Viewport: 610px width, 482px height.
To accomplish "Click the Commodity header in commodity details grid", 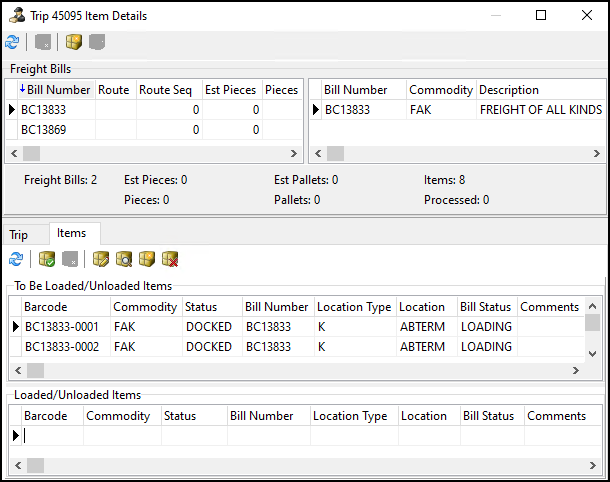I will point(440,90).
